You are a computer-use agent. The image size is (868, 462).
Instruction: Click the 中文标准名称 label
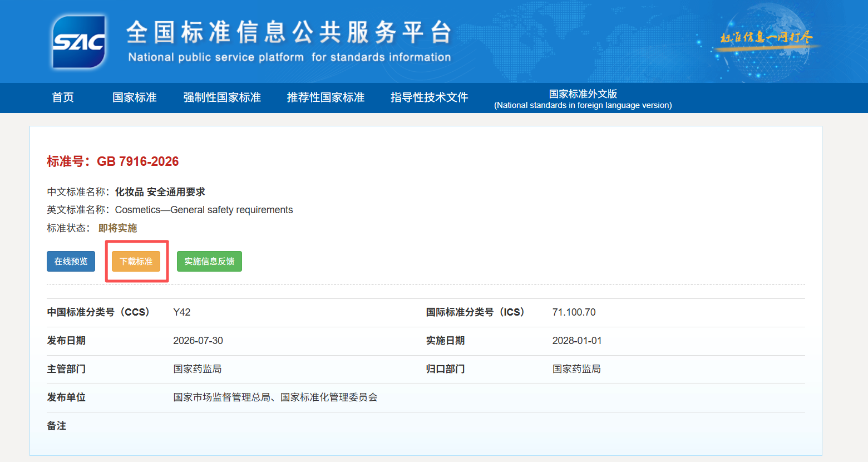point(78,192)
